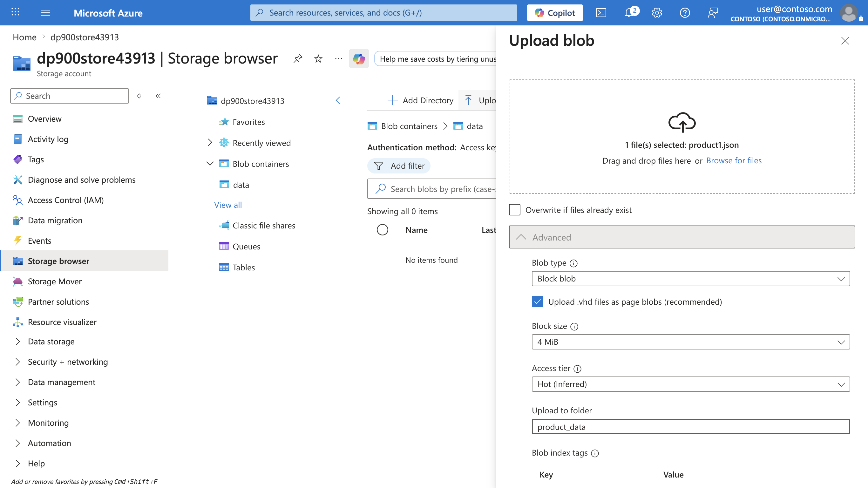
Task: Open Queues in the storage tree
Action: (x=246, y=246)
